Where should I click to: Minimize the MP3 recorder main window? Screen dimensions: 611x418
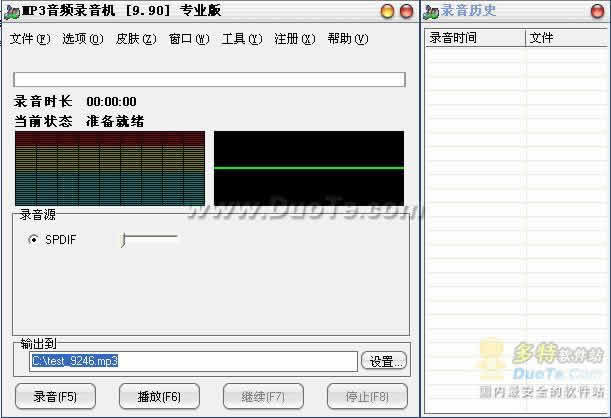coord(388,11)
